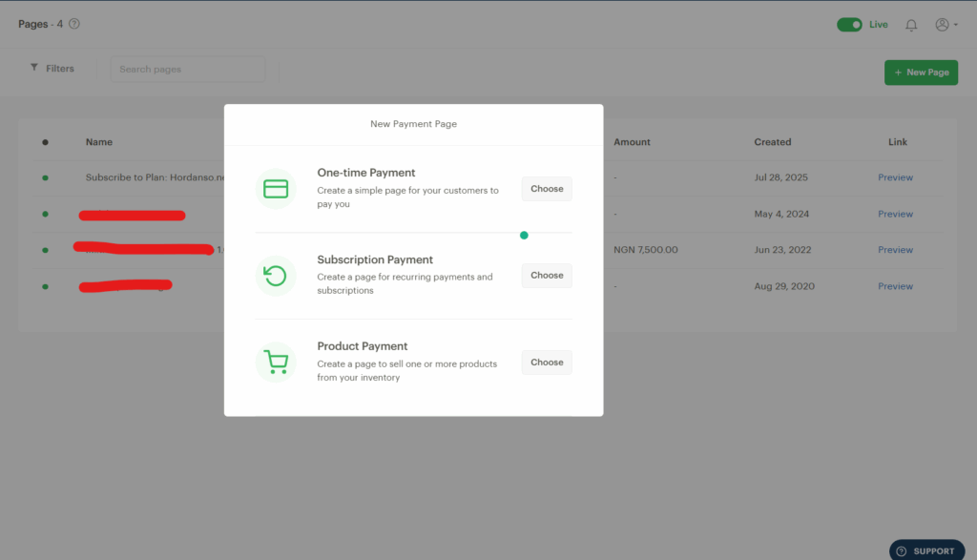Click the Created column header
977x560 pixels.
[x=773, y=142]
